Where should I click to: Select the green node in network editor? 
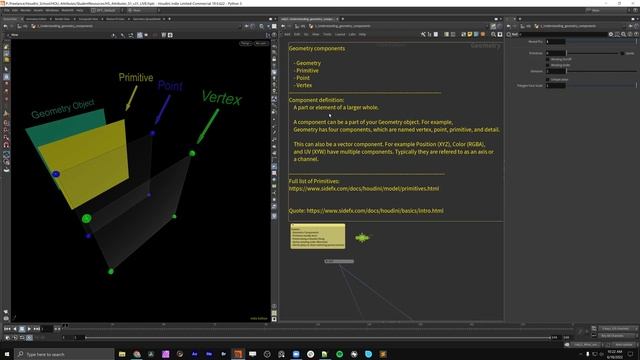coord(362,237)
